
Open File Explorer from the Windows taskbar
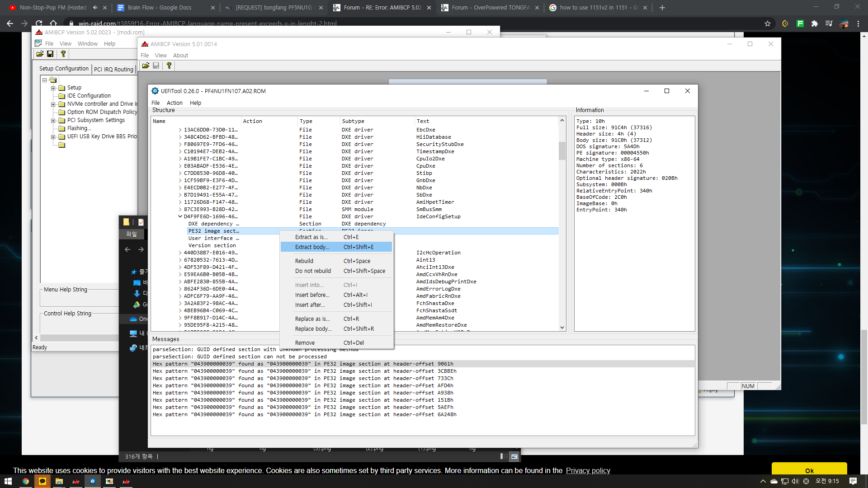[59, 481]
